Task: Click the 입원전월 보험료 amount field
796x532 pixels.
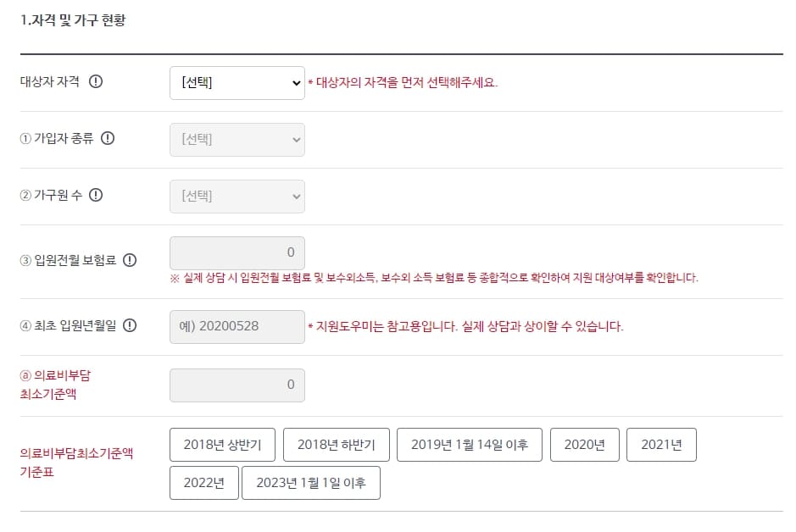Action: click(237, 252)
